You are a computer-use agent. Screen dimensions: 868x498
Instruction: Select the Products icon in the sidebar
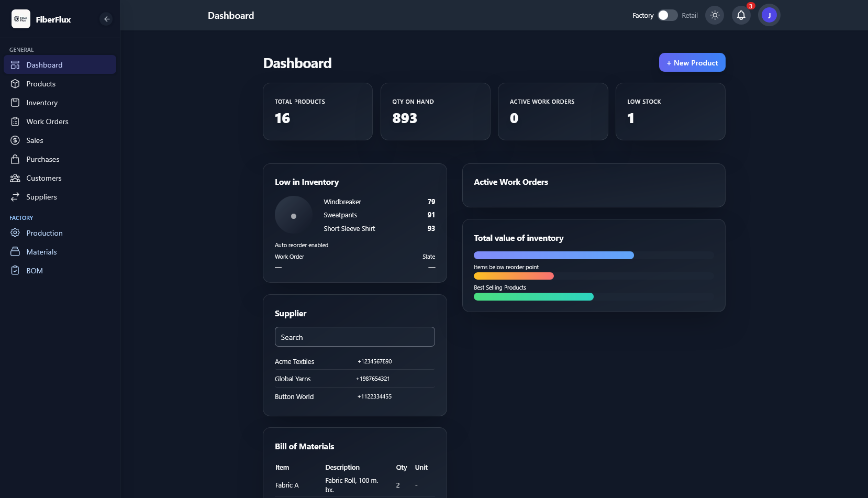(15, 84)
